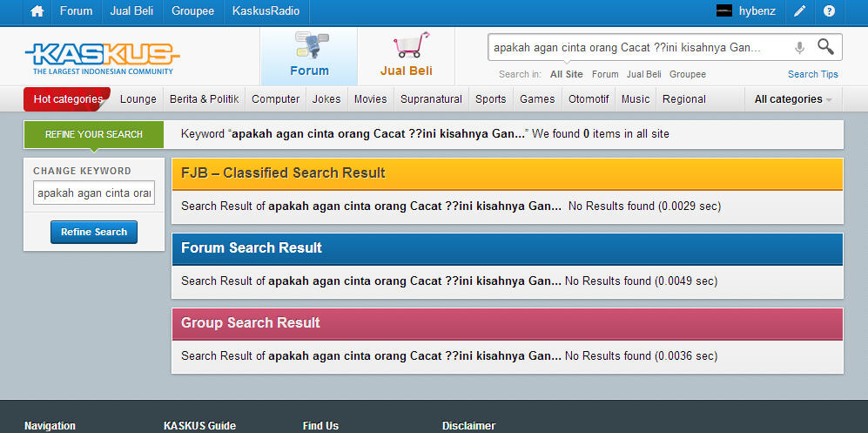The height and width of the screenshot is (433, 868).
Task: Open Groupee in the top bar
Action: [x=192, y=11]
